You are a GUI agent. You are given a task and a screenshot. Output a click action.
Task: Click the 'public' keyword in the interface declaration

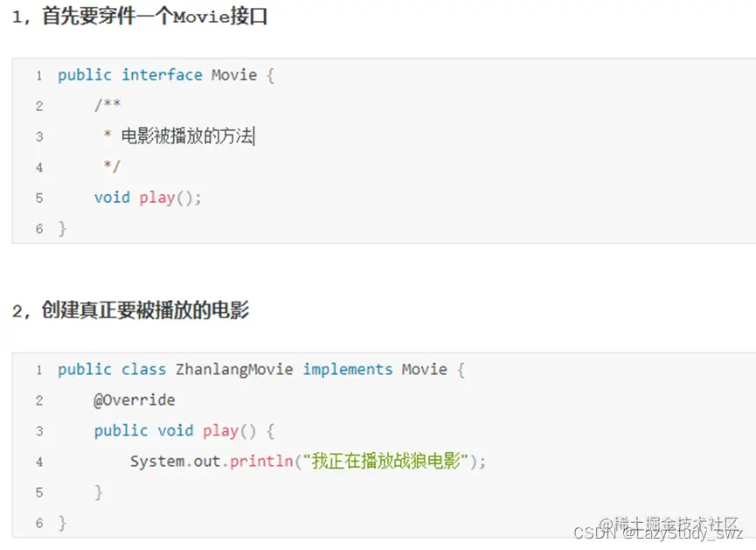click(85, 75)
